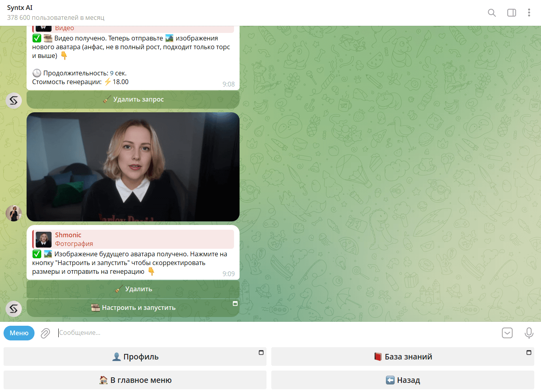Click the Удалить запрос inline button

pyautogui.click(x=133, y=100)
